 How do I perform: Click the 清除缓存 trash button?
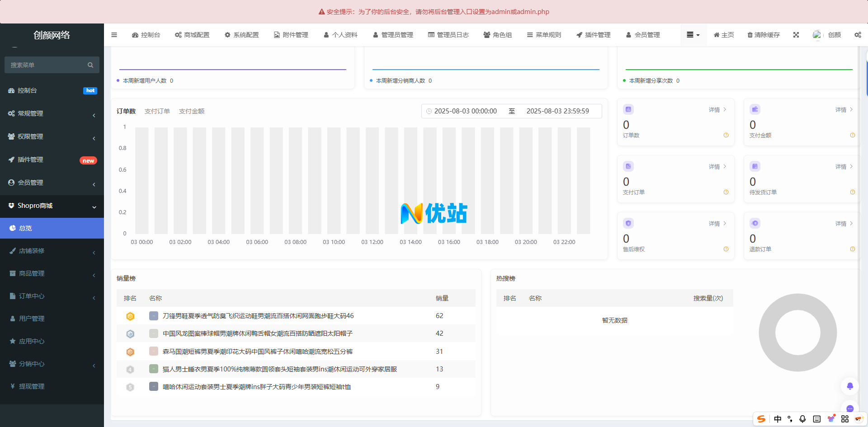point(763,35)
